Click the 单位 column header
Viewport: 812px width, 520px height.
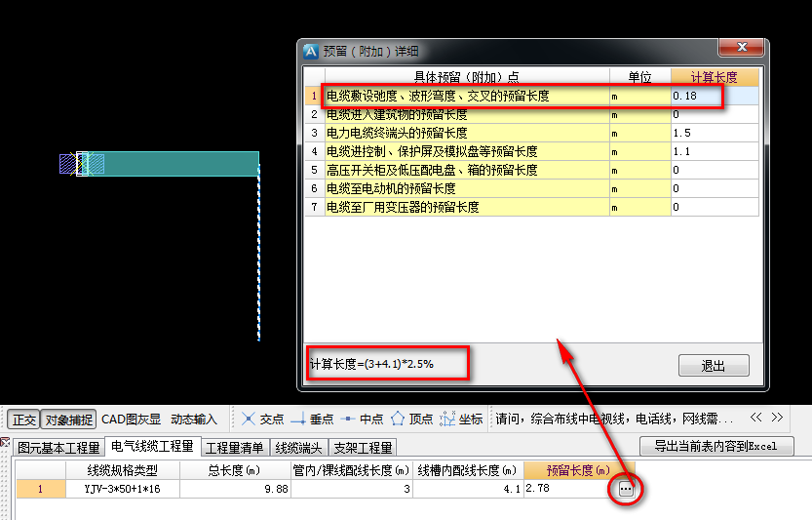coord(640,77)
